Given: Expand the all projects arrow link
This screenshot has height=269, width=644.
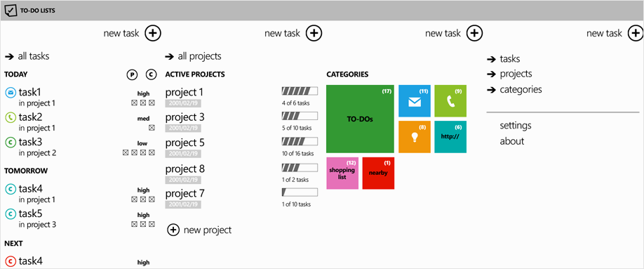Looking at the screenshot, I should 193,56.
